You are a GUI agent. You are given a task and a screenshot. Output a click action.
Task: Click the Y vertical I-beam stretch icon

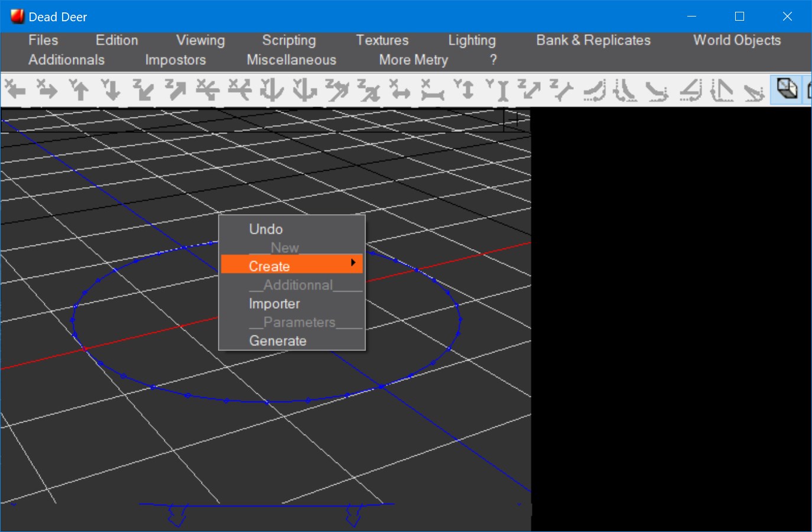pyautogui.click(x=496, y=90)
